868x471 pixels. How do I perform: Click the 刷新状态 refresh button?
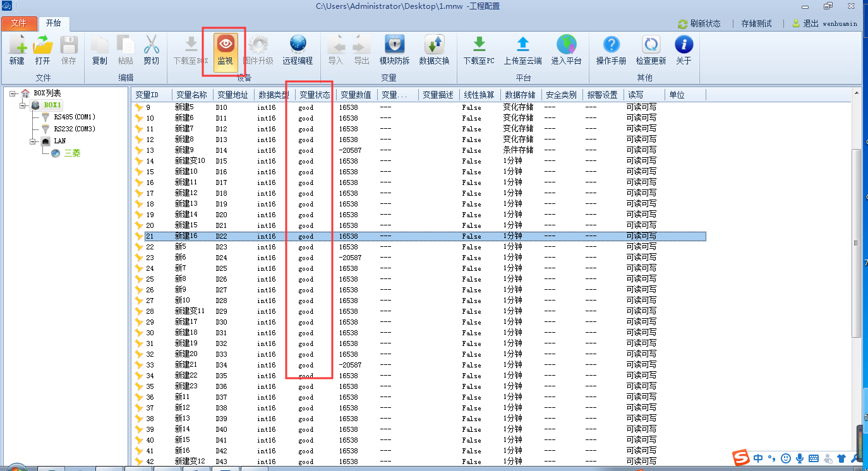click(699, 23)
